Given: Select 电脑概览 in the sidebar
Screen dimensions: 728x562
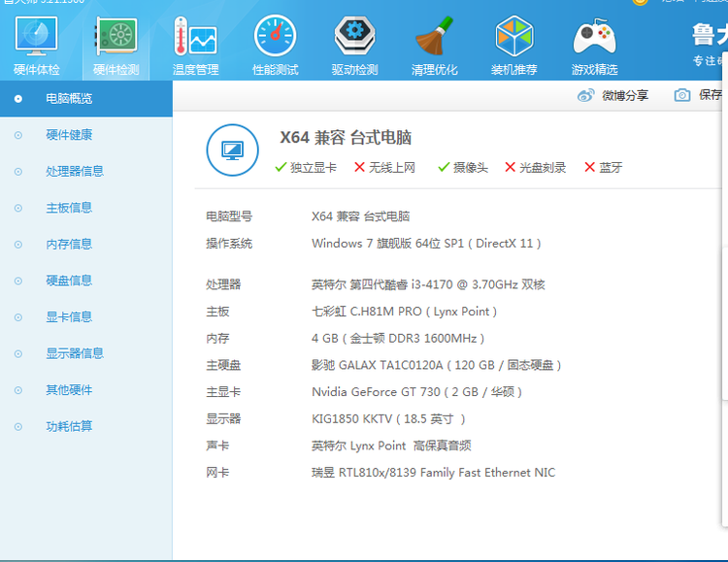Looking at the screenshot, I should tap(69, 98).
